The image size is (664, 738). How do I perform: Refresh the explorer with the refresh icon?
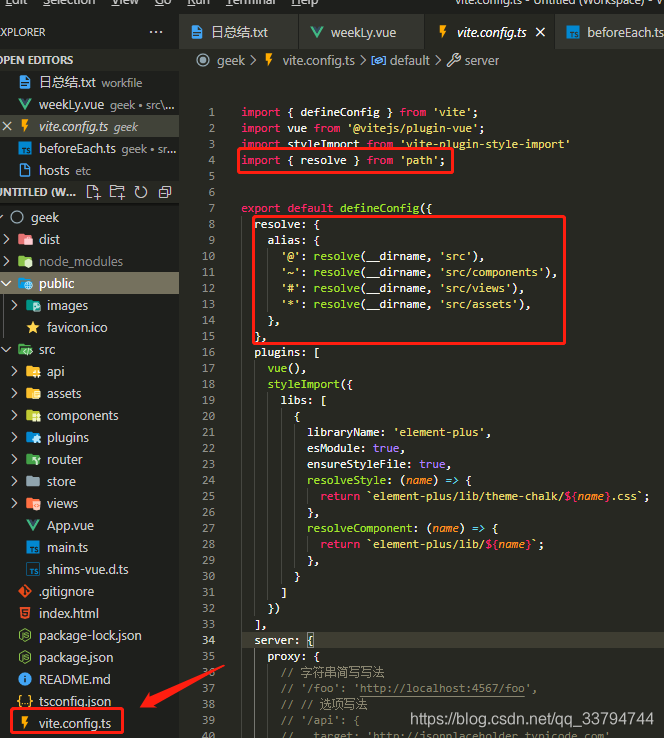141,192
